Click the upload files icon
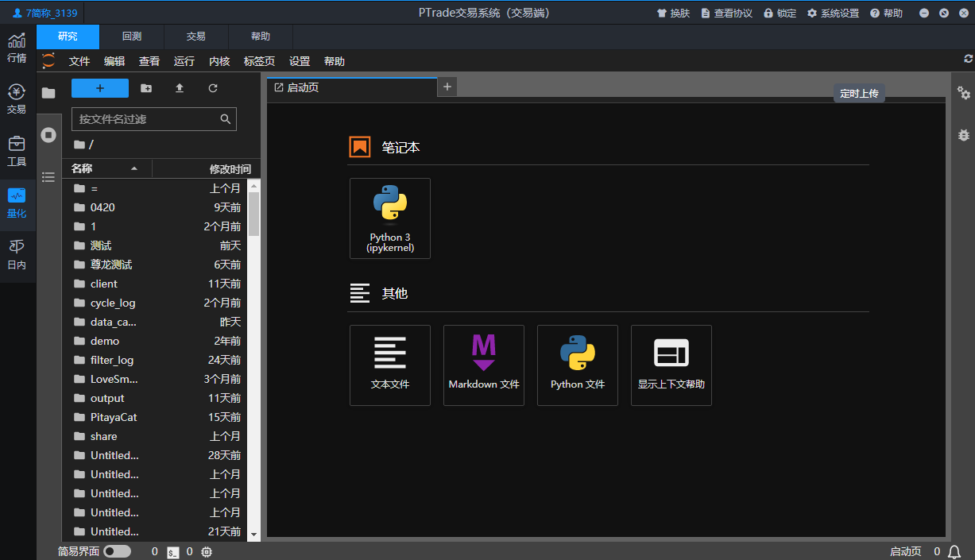The height and width of the screenshot is (560, 975). coord(180,88)
